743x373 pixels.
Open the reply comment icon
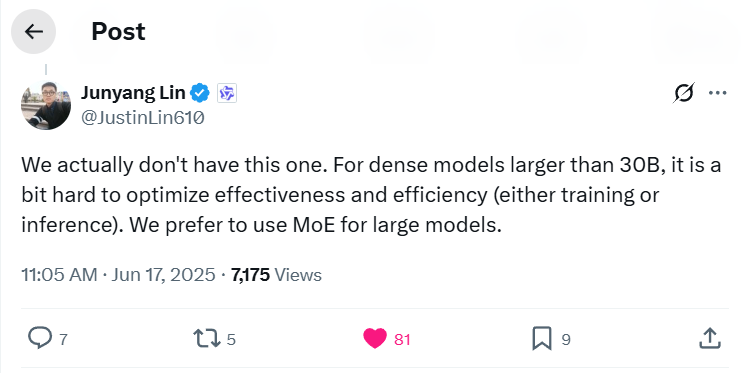tap(39, 338)
